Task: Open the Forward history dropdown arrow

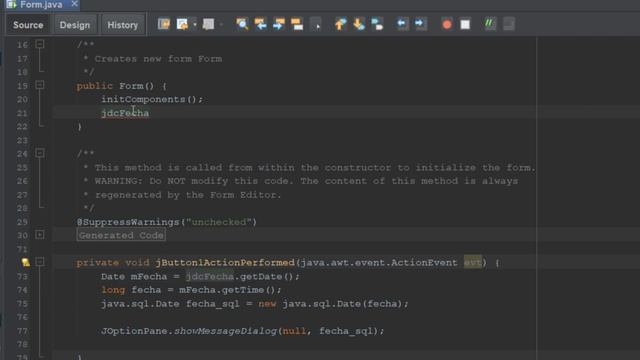Action: pyautogui.click(x=221, y=24)
